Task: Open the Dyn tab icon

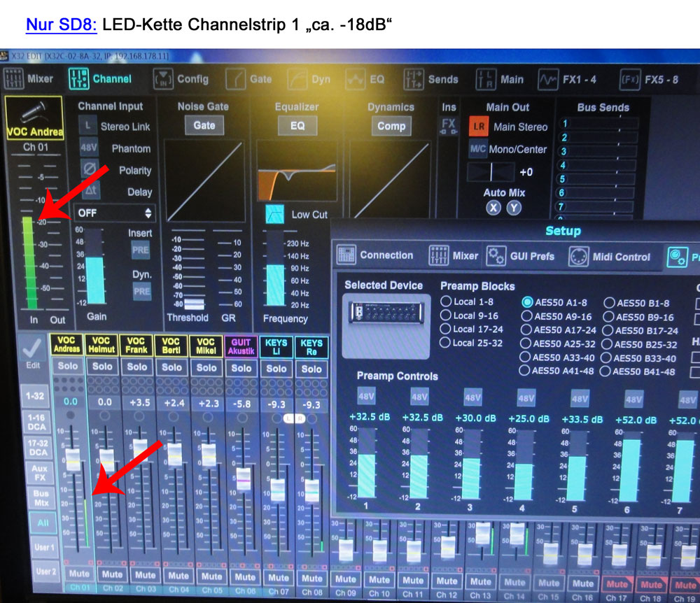Action: (297, 79)
